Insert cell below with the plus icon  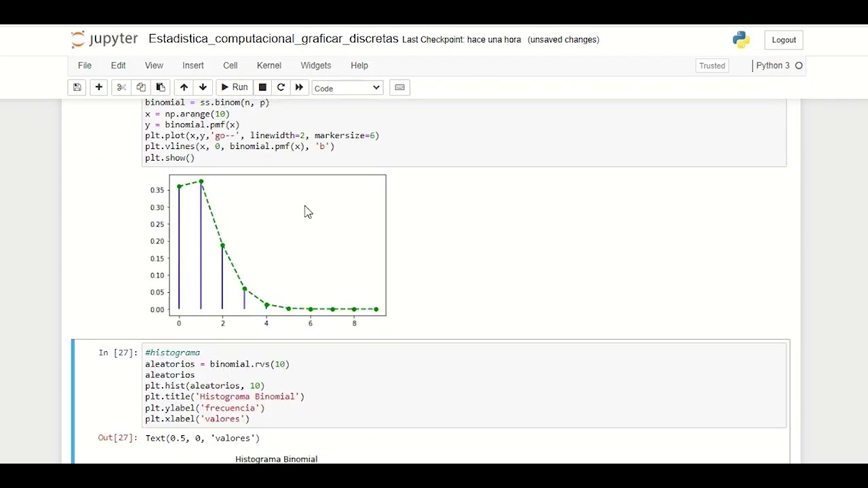pos(99,87)
